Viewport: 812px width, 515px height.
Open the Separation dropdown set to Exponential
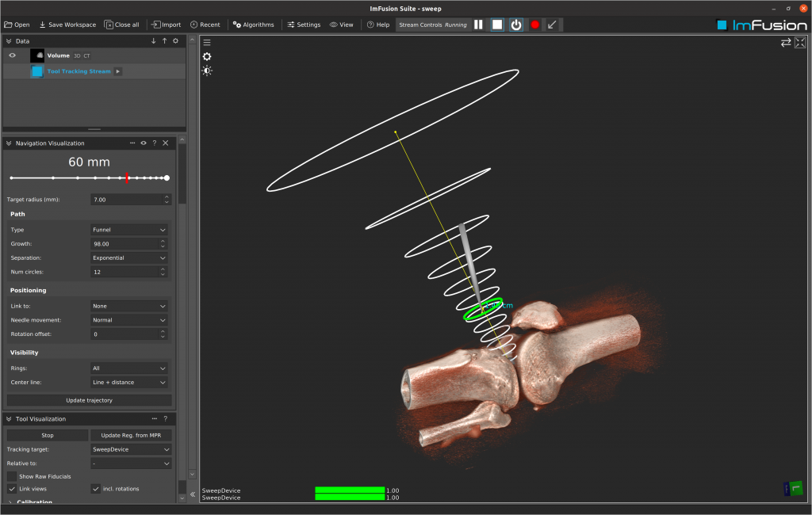[x=129, y=257]
